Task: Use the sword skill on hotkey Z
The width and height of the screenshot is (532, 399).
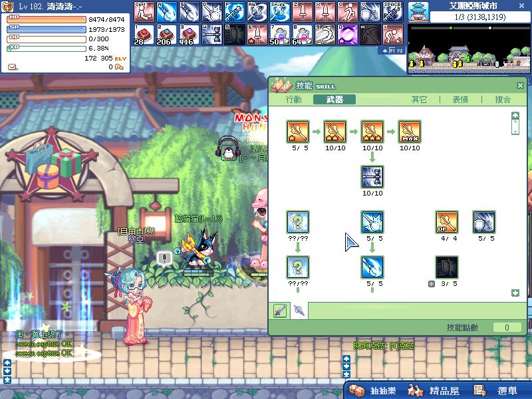Action: [x=303, y=12]
